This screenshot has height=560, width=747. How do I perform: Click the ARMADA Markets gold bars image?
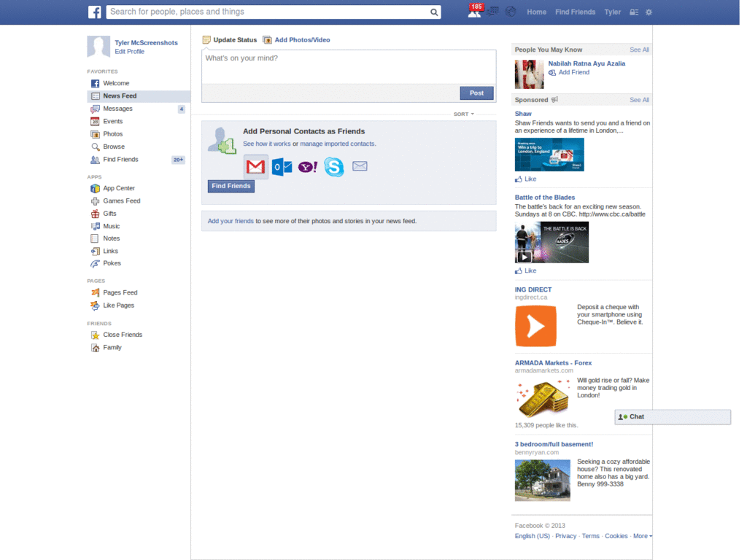543,399
